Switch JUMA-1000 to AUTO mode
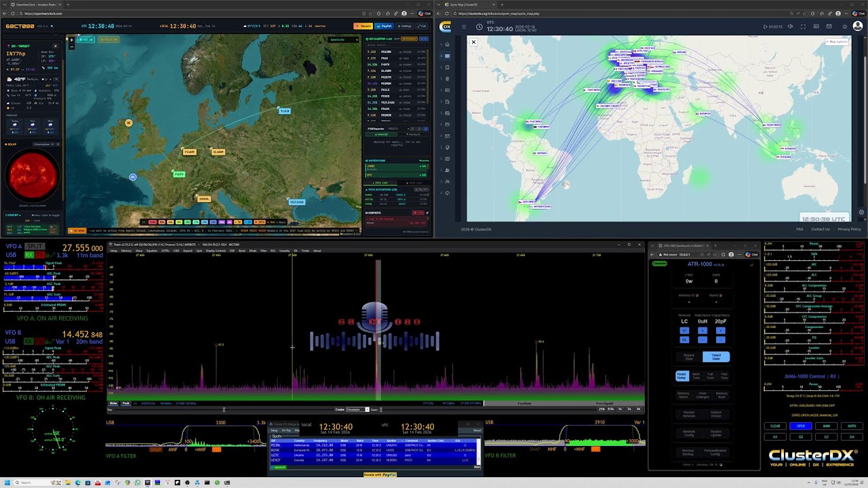 (x=852, y=426)
